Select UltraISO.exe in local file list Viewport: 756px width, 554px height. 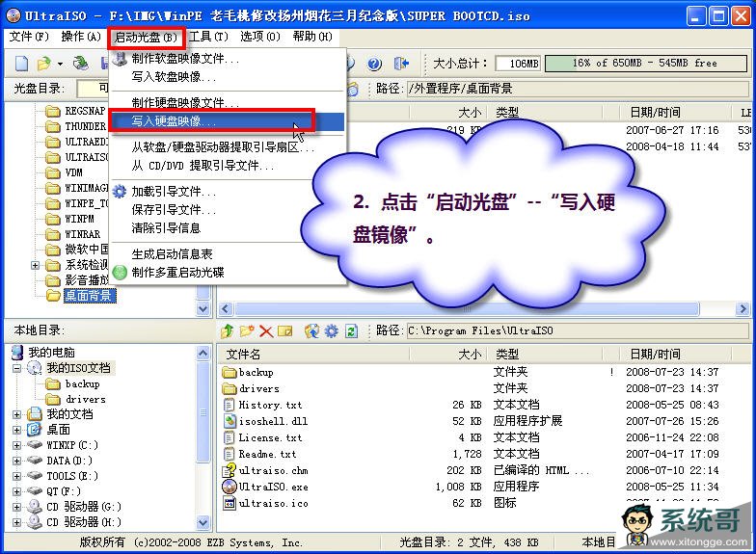click(x=265, y=487)
